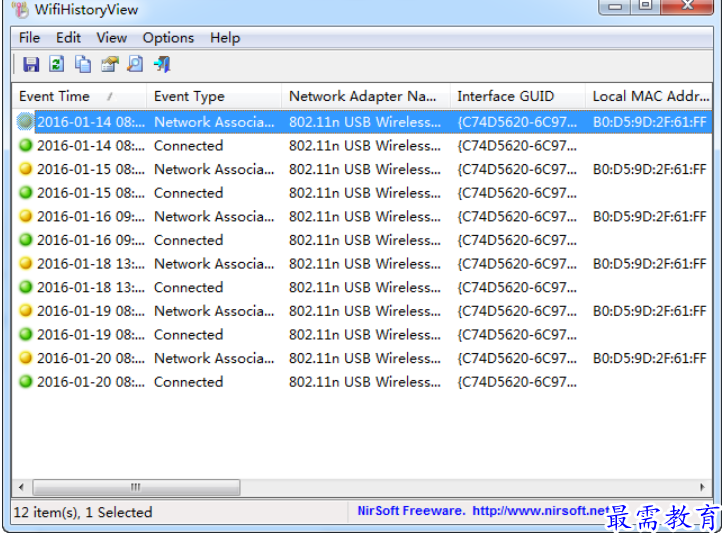Click yellow icon of 2016-01-16 Network Association row
728x549 pixels.
click(26, 216)
